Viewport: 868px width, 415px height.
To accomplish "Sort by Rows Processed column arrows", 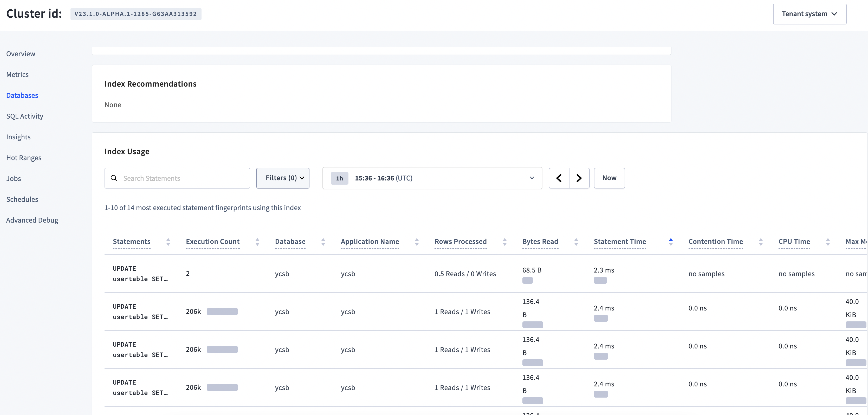I will [x=504, y=242].
